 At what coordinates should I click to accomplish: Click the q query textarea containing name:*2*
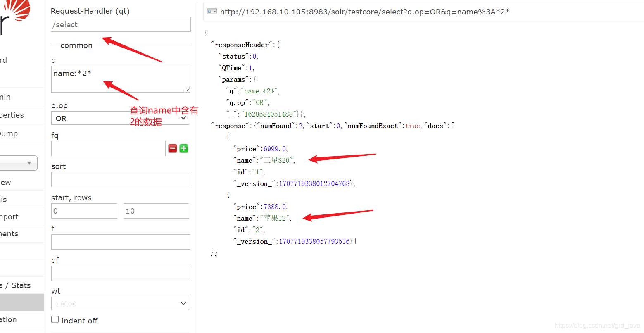(121, 79)
